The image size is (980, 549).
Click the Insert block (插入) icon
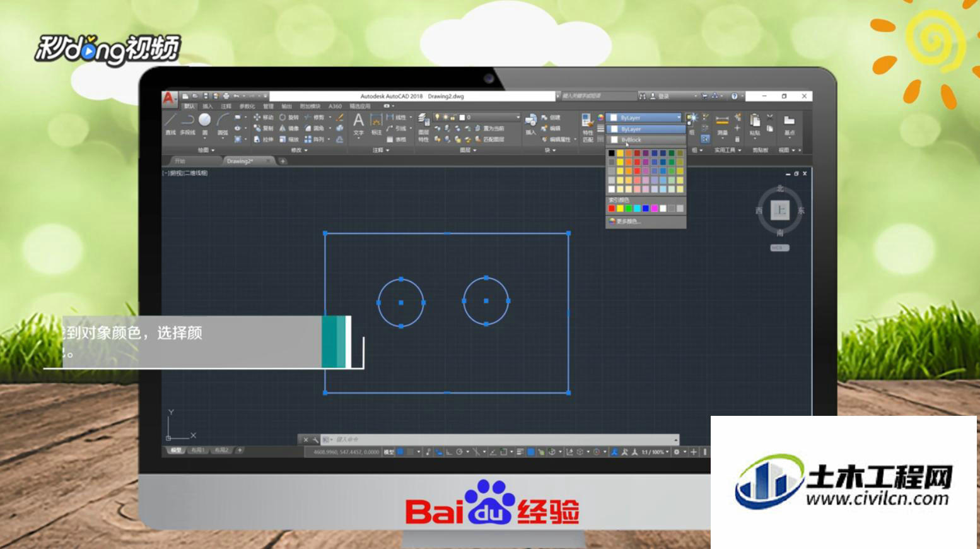pos(530,124)
